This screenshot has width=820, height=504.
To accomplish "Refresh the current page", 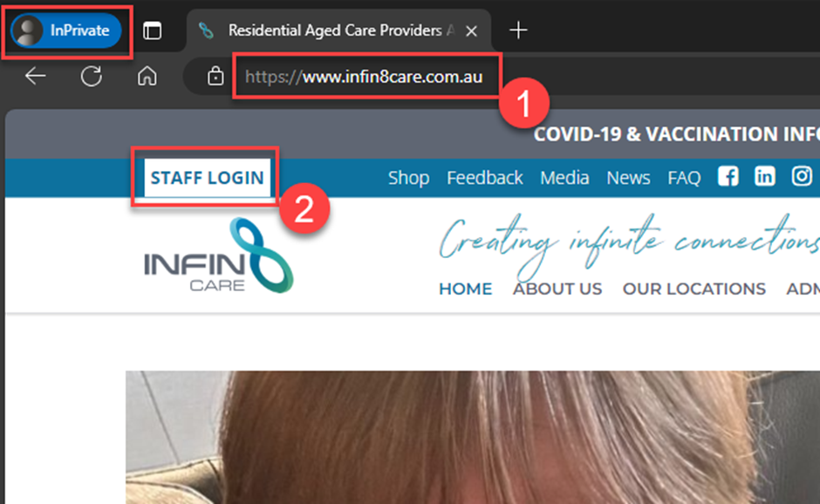I will tap(91, 77).
